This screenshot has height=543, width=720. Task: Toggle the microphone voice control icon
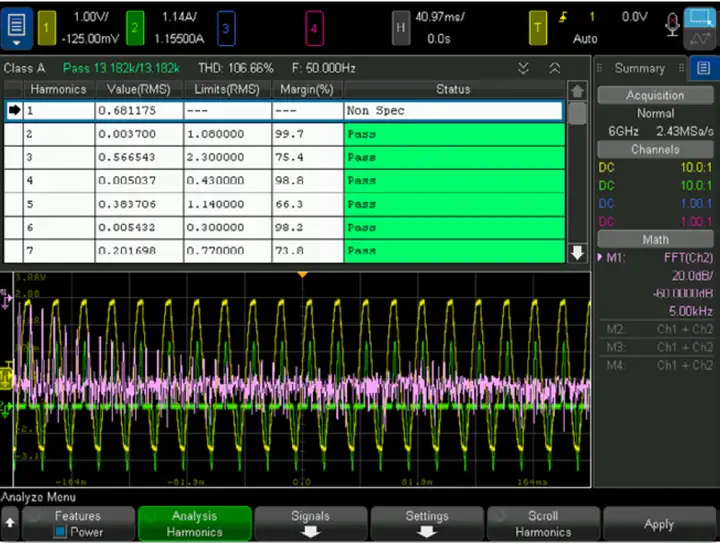click(x=672, y=24)
